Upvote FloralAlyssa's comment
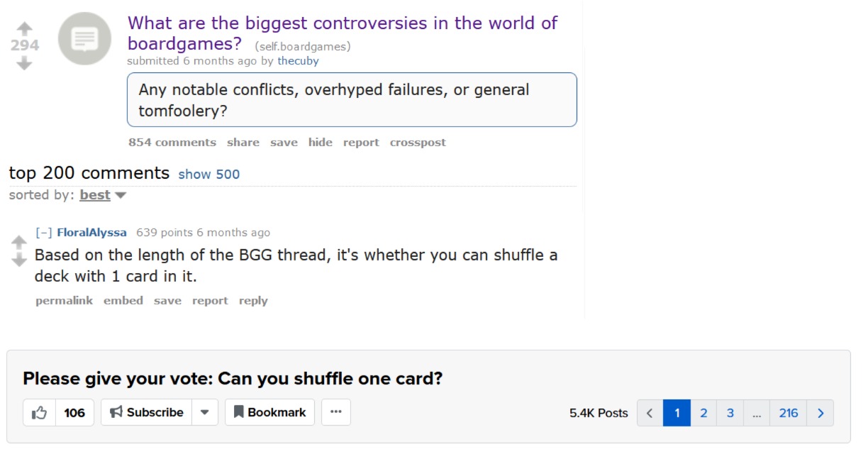The height and width of the screenshot is (459, 868). click(19, 242)
